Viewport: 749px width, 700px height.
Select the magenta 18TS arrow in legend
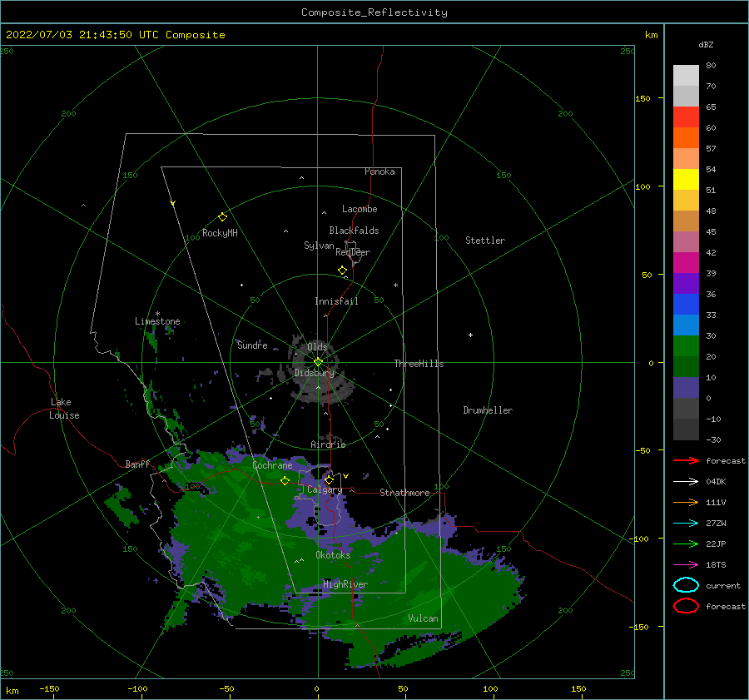click(687, 565)
